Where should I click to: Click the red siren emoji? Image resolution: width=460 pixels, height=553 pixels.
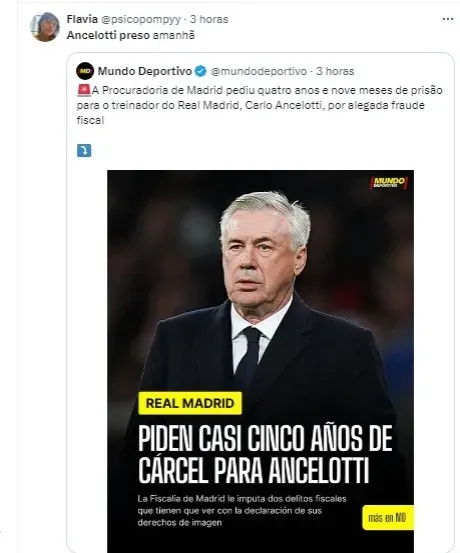(84, 90)
